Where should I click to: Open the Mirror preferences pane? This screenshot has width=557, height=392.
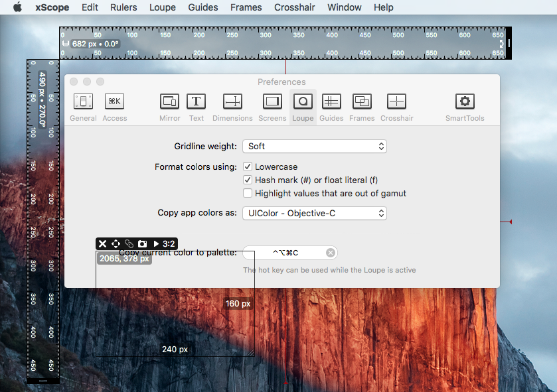(169, 107)
